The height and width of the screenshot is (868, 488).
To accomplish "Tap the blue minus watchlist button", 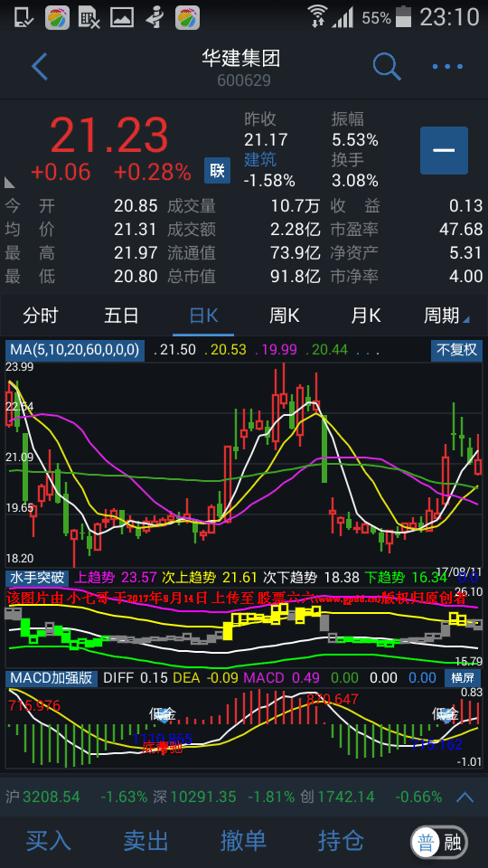I will tap(444, 151).
